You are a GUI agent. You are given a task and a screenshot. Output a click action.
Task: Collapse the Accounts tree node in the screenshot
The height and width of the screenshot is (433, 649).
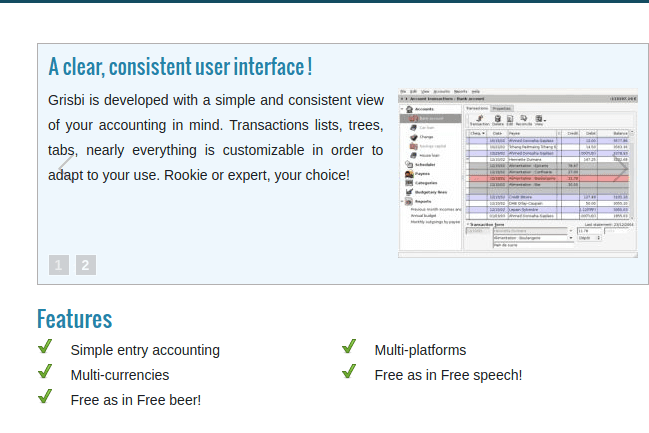click(402, 109)
